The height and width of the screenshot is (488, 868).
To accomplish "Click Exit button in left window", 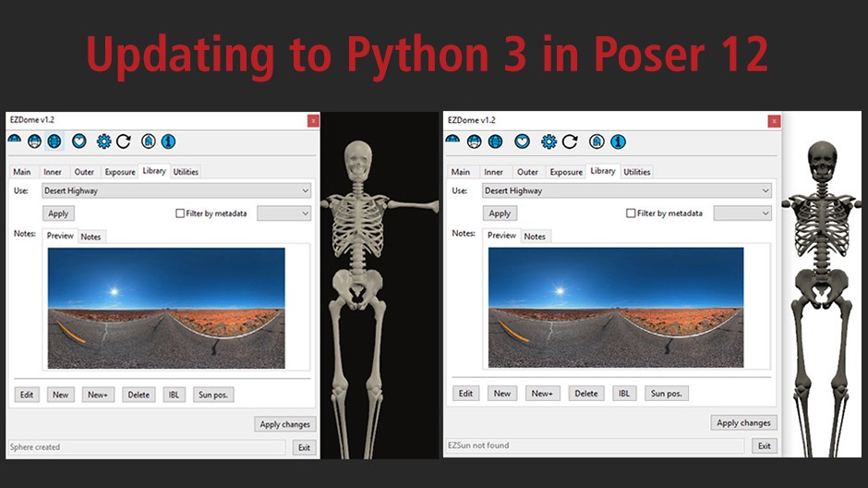I will (304, 447).
